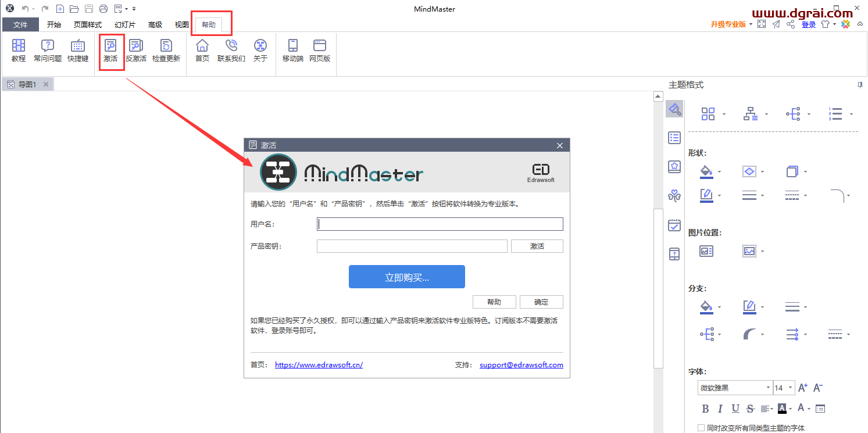Click the 立即购买 (Buy Now) button

pos(406,276)
